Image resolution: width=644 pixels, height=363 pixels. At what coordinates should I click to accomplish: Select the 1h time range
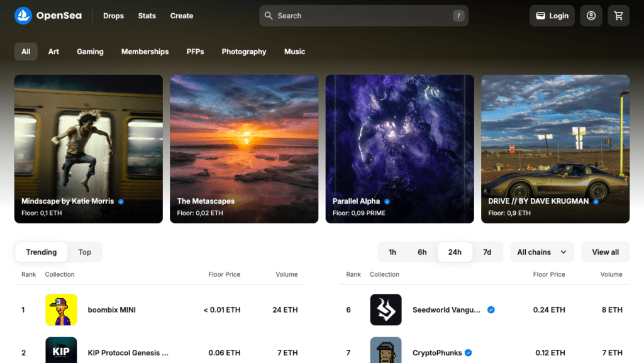(x=392, y=252)
